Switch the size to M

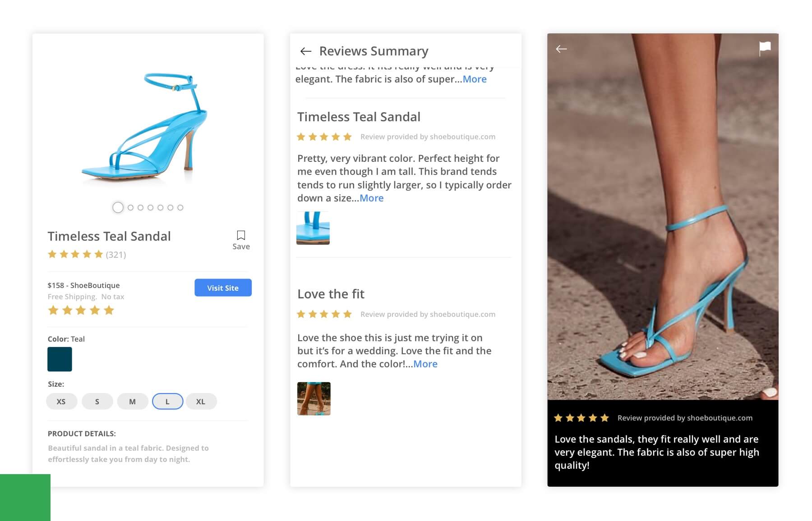click(132, 401)
